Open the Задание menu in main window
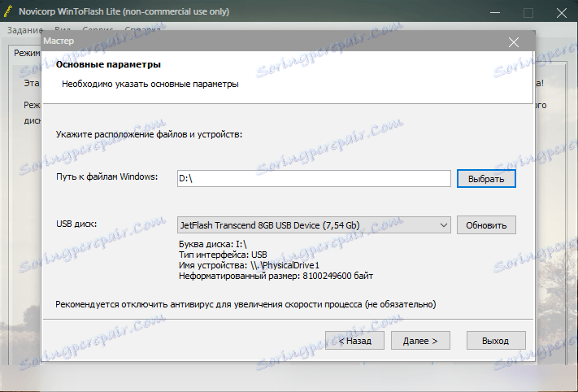This screenshot has height=392, width=578. 25,30
